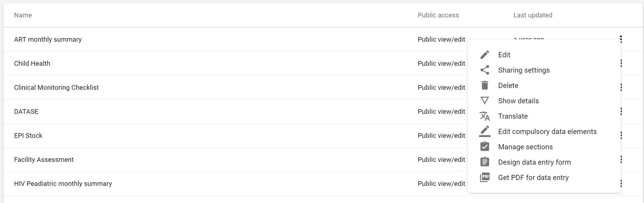Click the pencil Edit icon

485,55
